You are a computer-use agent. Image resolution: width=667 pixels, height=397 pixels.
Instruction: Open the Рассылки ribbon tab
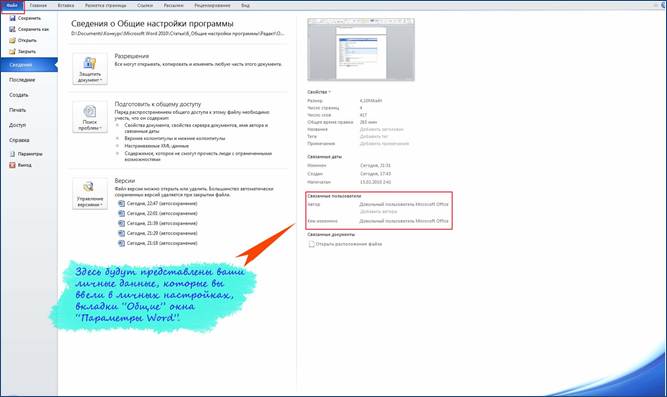[x=174, y=6]
